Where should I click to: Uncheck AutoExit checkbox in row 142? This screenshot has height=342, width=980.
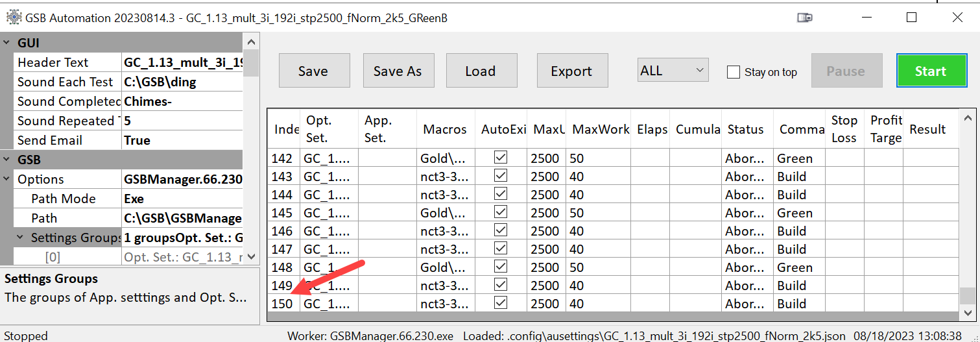(500, 158)
